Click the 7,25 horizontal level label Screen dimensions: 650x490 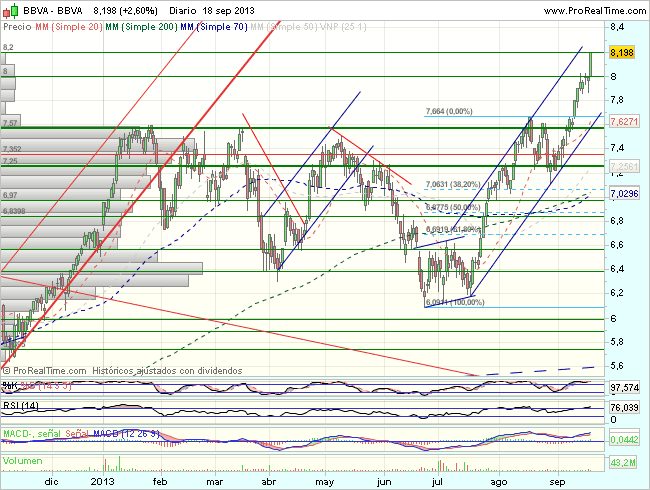click(10, 161)
